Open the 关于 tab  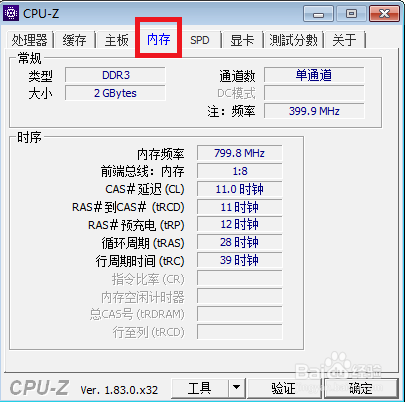pyautogui.click(x=344, y=40)
